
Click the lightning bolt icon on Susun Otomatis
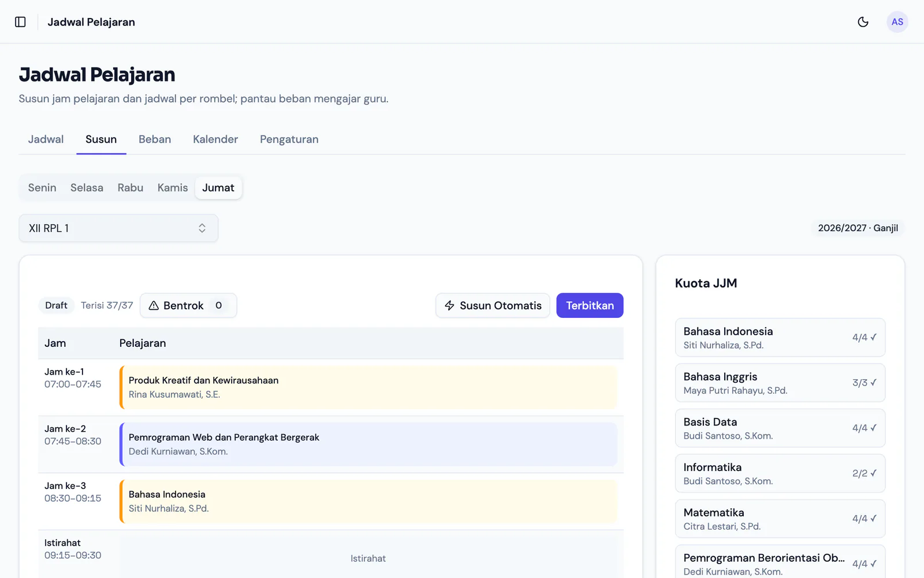[449, 305]
